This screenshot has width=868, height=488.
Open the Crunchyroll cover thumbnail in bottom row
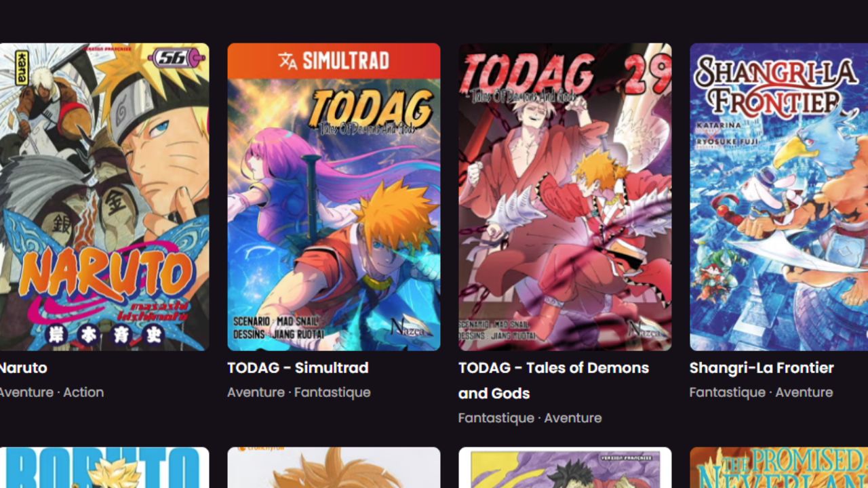(x=334, y=468)
